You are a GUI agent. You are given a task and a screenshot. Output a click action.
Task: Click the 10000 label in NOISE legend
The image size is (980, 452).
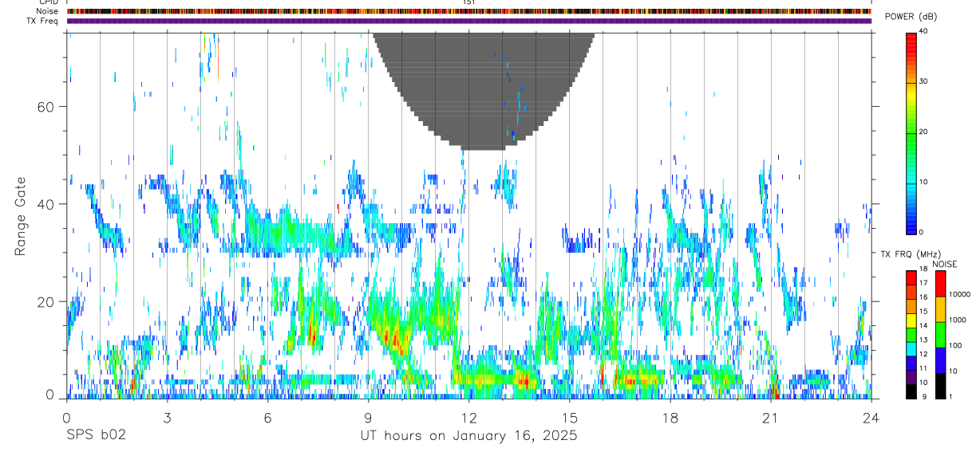958,295
